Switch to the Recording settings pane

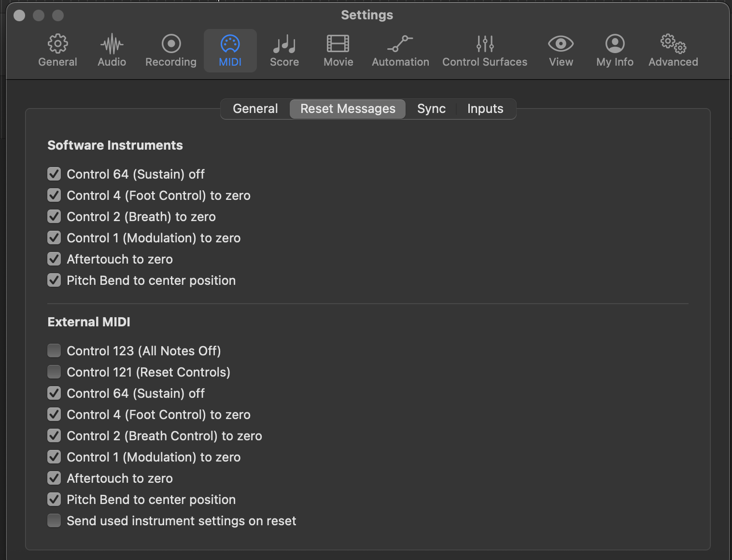[x=171, y=50]
